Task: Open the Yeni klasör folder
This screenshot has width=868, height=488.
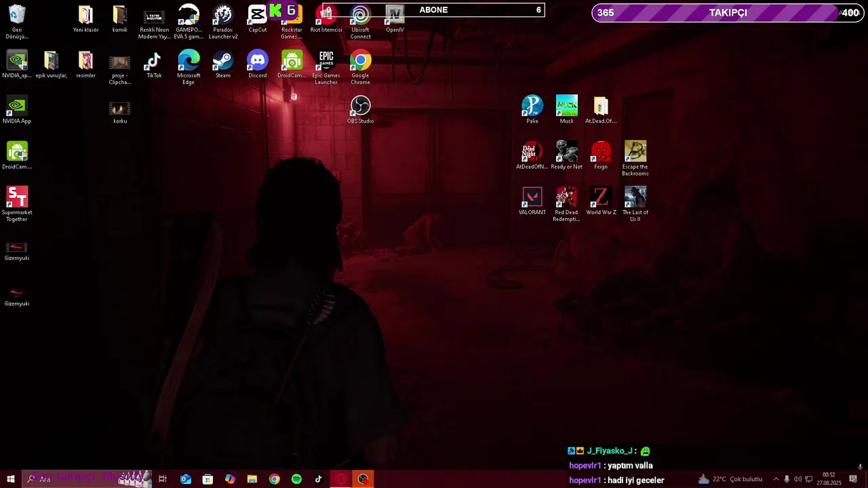Action: 85,18
